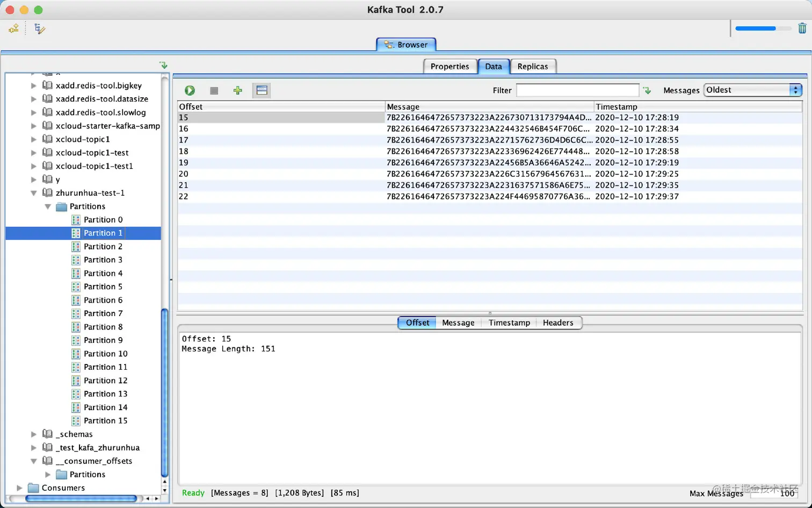Click the Offset column header

point(281,106)
